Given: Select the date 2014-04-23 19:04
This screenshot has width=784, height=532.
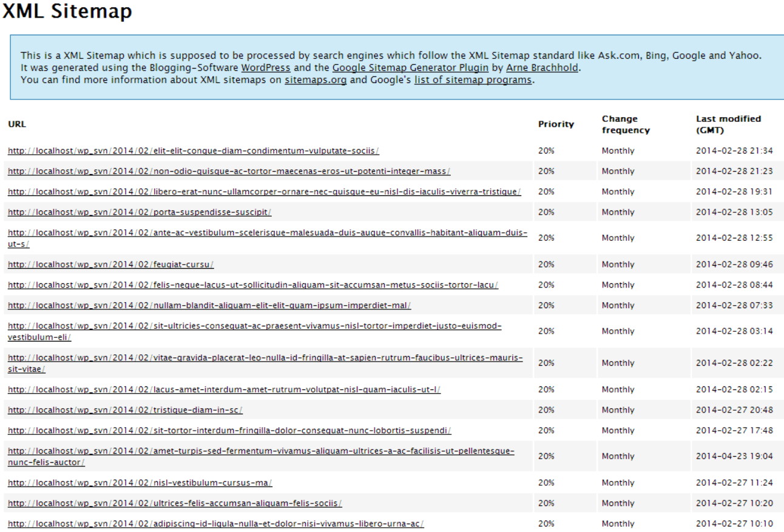Looking at the screenshot, I should [x=734, y=456].
